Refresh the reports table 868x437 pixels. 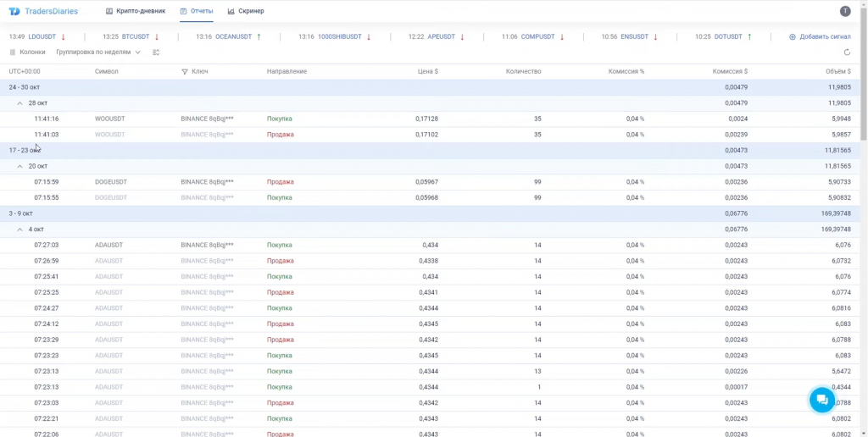[847, 53]
